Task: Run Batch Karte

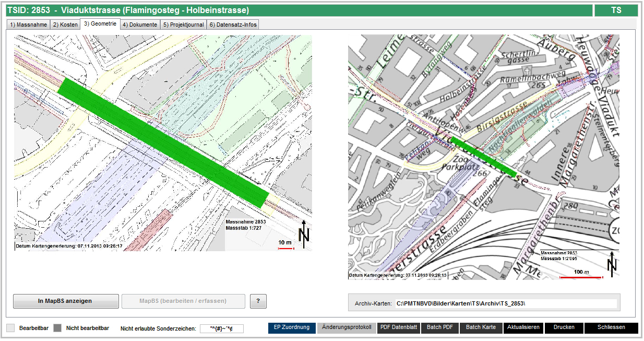Action: 481,328
